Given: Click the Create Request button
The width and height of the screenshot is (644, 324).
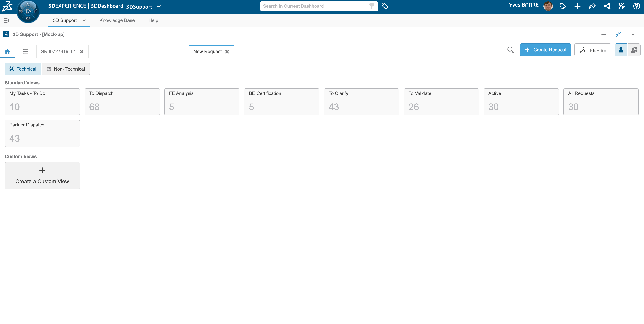Looking at the screenshot, I should pyautogui.click(x=545, y=50).
